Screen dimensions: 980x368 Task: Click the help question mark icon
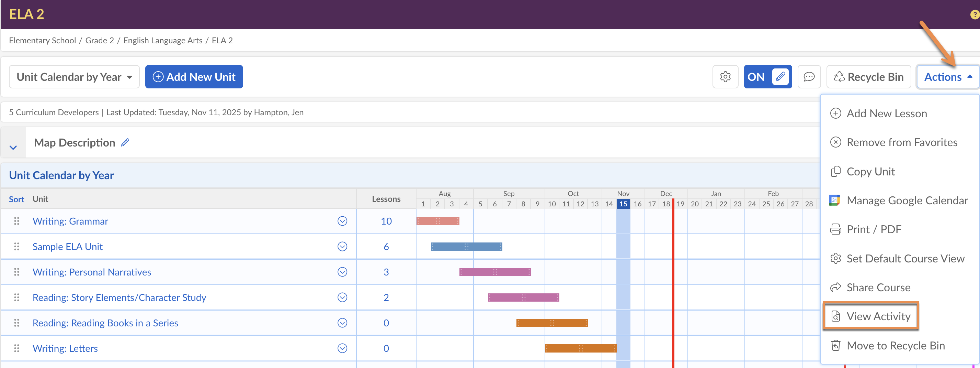(974, 14)
